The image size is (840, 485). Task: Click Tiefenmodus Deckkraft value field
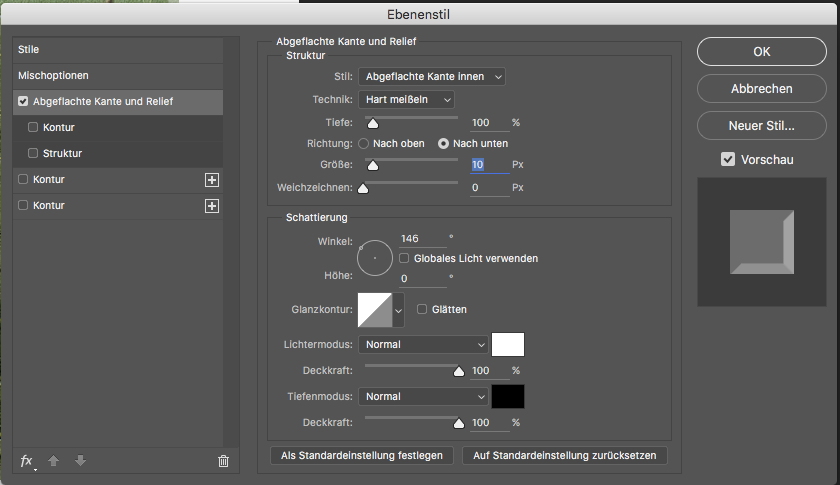pos(490,423)
